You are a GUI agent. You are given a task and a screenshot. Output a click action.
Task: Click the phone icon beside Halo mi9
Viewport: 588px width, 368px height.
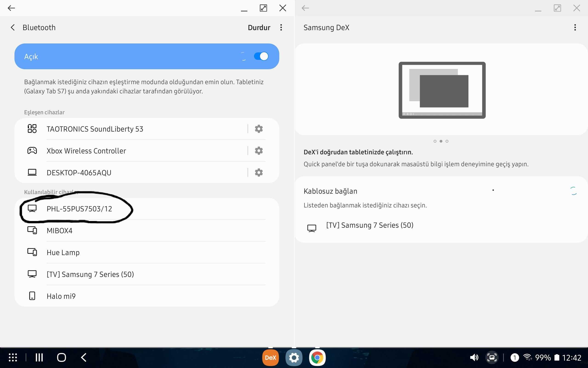pos(32,296)
